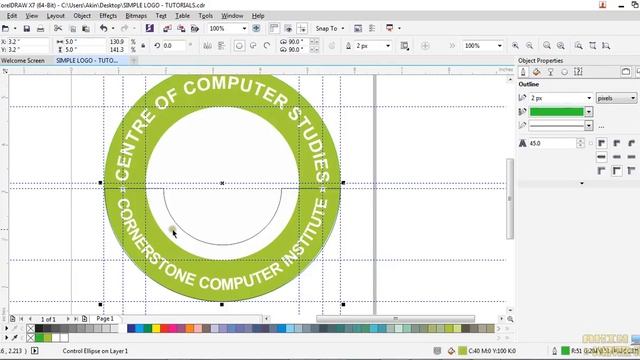Select the Arc shape mode
Image resolution: width=640 pixels, height=360 pixels.
pyautogui.click(x=267, y=46)
